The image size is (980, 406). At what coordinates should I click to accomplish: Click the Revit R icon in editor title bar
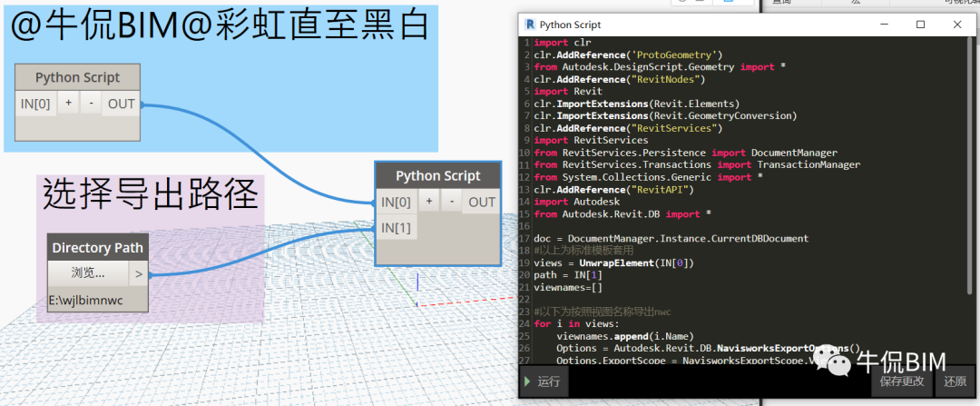tap(531, 25)
